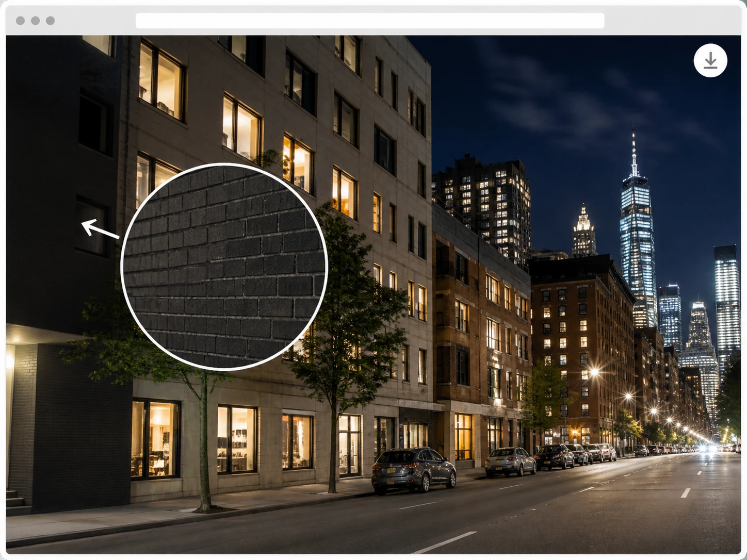
Task: Click the middle gray window control dot
Action: [36, 21]
